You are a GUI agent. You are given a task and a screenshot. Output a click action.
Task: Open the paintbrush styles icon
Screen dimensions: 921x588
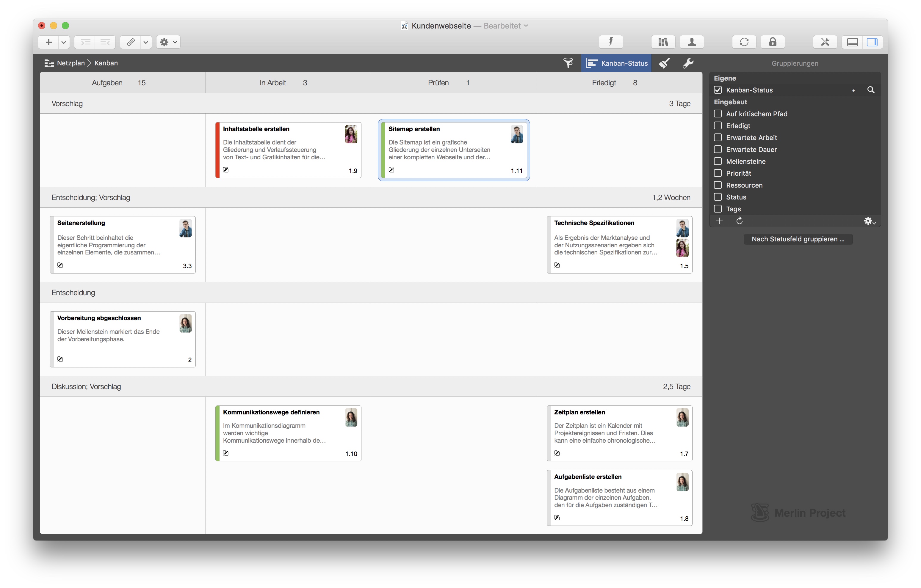coord(664,63)
